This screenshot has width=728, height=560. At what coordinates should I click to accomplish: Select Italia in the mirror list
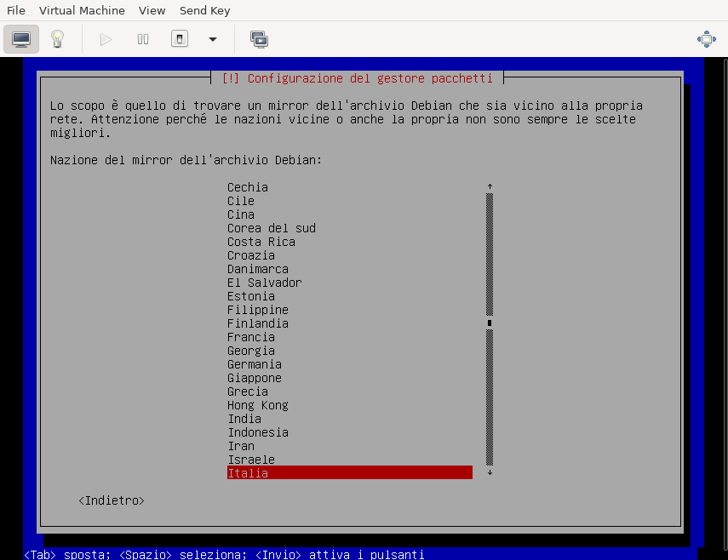click(x=350, y=473)
